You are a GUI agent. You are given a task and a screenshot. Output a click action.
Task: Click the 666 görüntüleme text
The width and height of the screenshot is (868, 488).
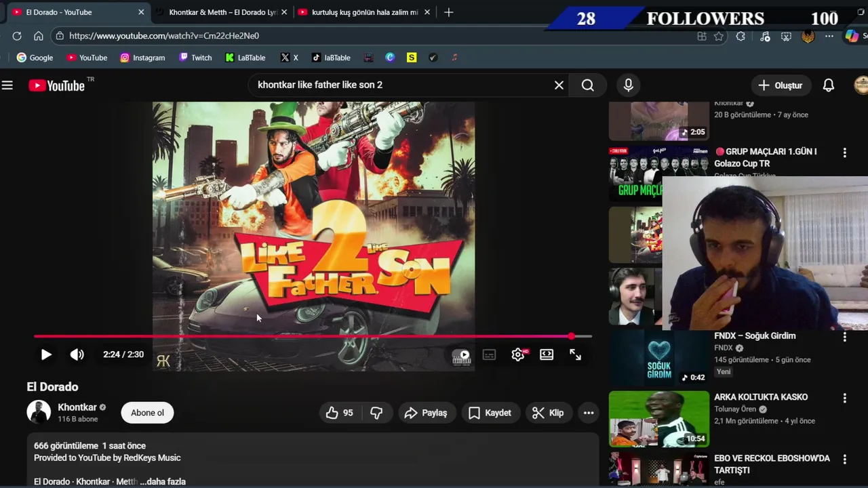pyautogui.click(x=66, y=446)
